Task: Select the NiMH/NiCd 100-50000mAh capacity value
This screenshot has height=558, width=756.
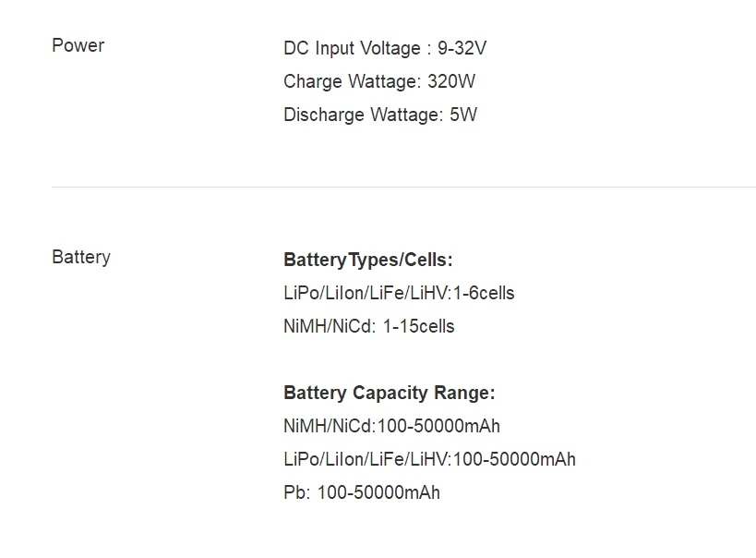Action: tap(438, 426)
